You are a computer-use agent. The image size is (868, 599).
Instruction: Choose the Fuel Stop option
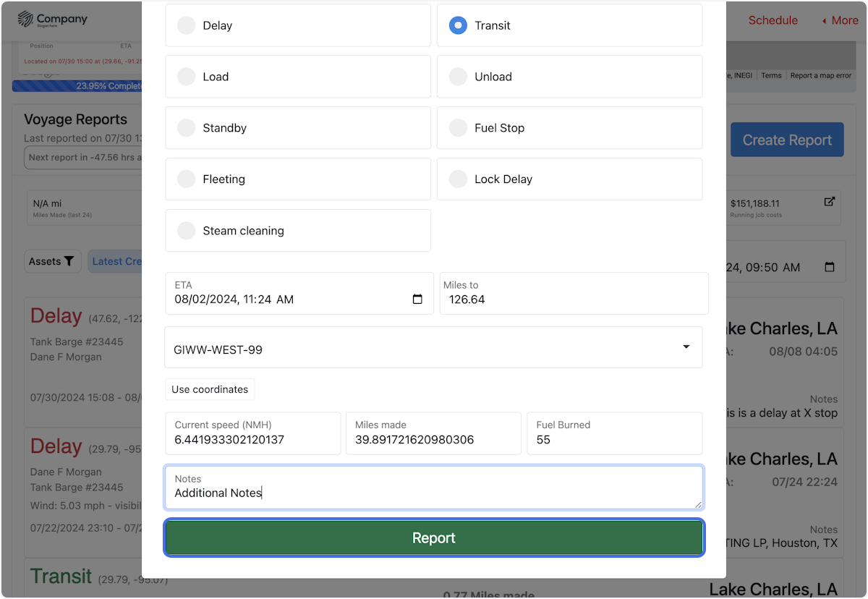(x=458, y=127)
